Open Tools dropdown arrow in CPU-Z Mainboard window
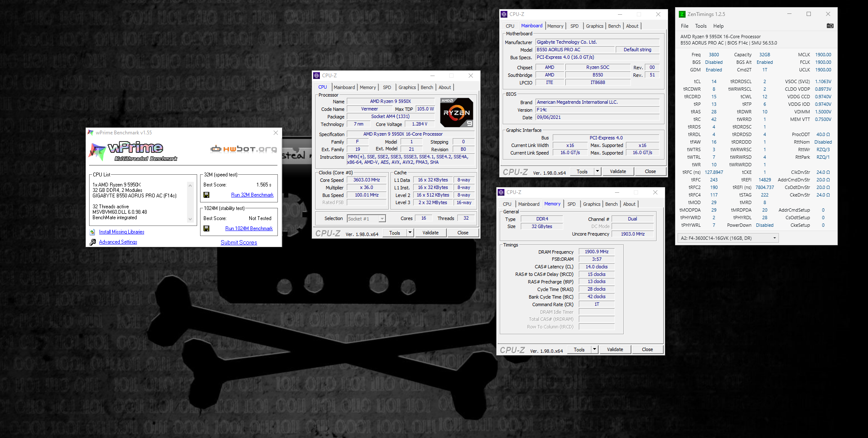 coord(597,171)
